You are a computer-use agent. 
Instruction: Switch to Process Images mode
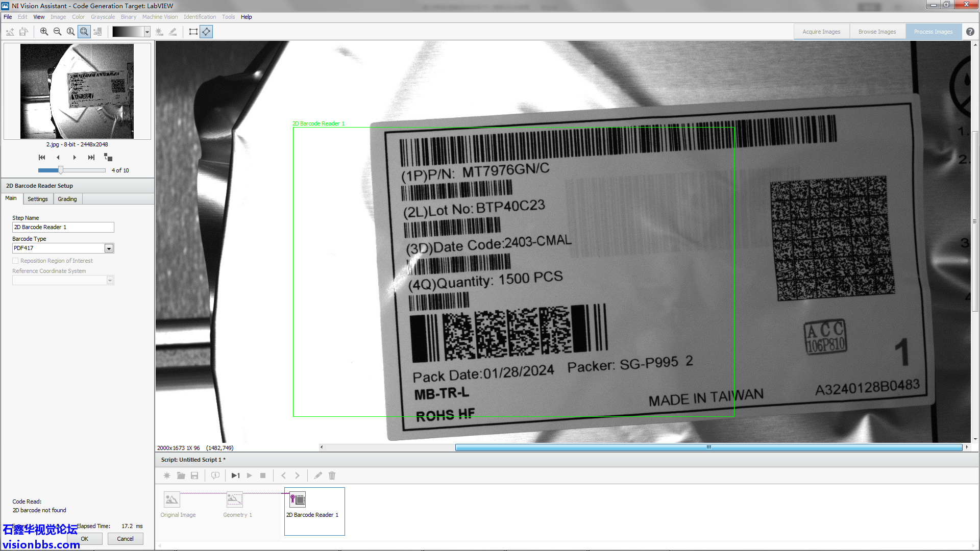coord(933,32)
